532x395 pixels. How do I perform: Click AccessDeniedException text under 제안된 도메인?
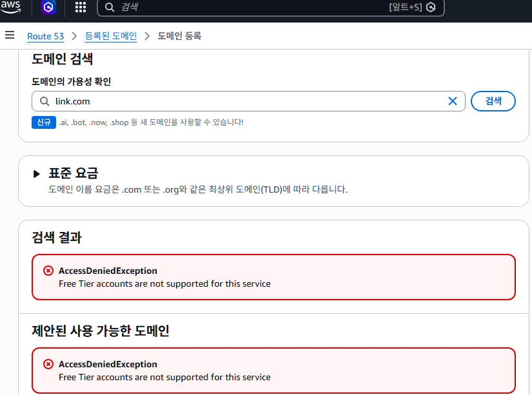[108, 364]
